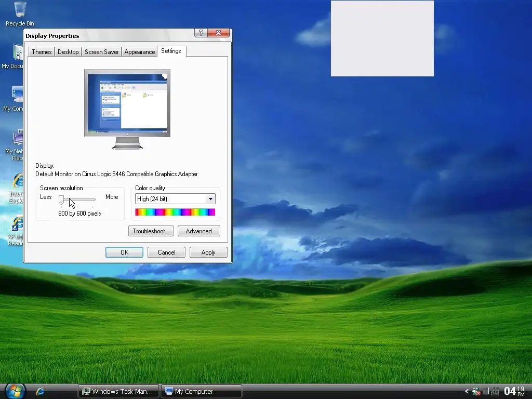Viewport: 532px width, 399px height.
Task: Open Troubleshoot button
Action: tap(151, 231)
